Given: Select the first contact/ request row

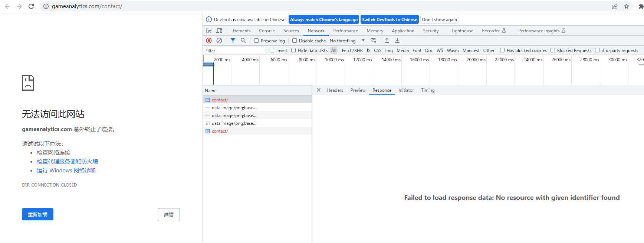Looking at the screenshot, I should [x=257, y=100].
